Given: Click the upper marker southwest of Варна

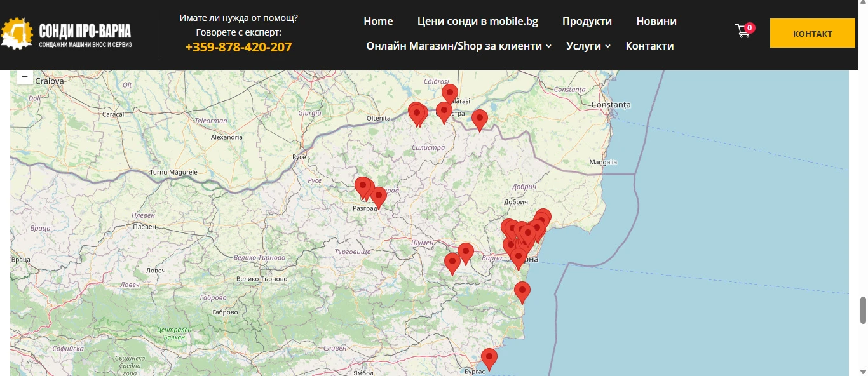Looking at the screenshot, I should pyautogui.click(x=466, y=252).
